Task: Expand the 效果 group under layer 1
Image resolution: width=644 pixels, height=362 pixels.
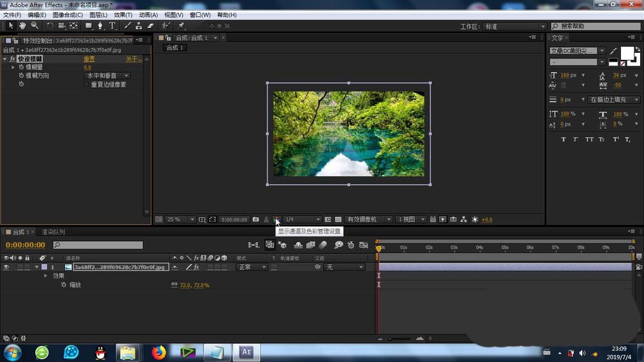Action: point(46,276)
